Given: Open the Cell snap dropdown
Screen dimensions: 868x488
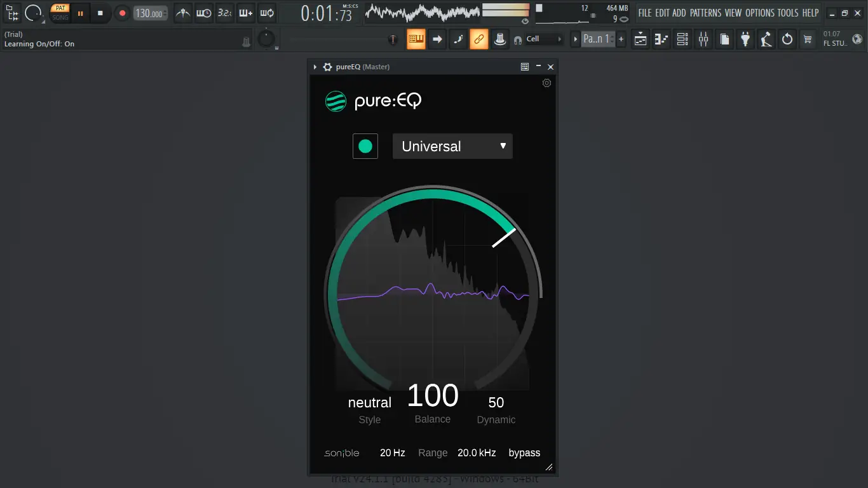Looking at the screenshot, I should (x=545, y=39).
